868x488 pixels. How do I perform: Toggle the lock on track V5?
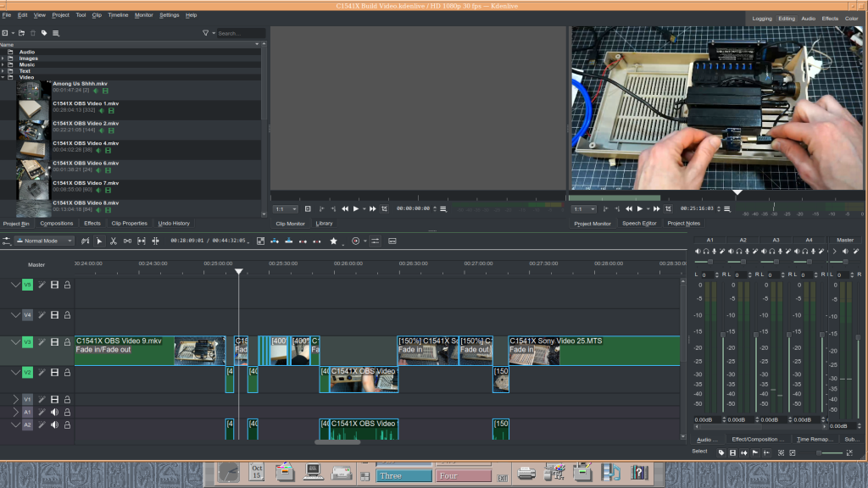click(67, 285)
